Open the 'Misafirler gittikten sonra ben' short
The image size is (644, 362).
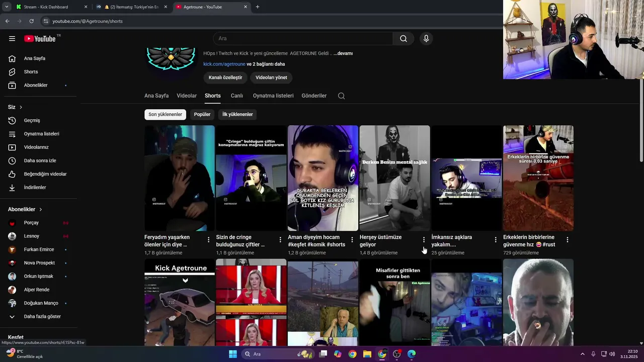tap(394, 302)
